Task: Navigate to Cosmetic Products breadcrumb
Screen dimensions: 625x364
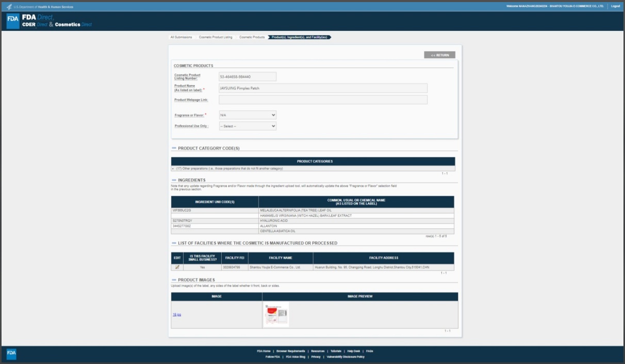Action: [252, 37]
